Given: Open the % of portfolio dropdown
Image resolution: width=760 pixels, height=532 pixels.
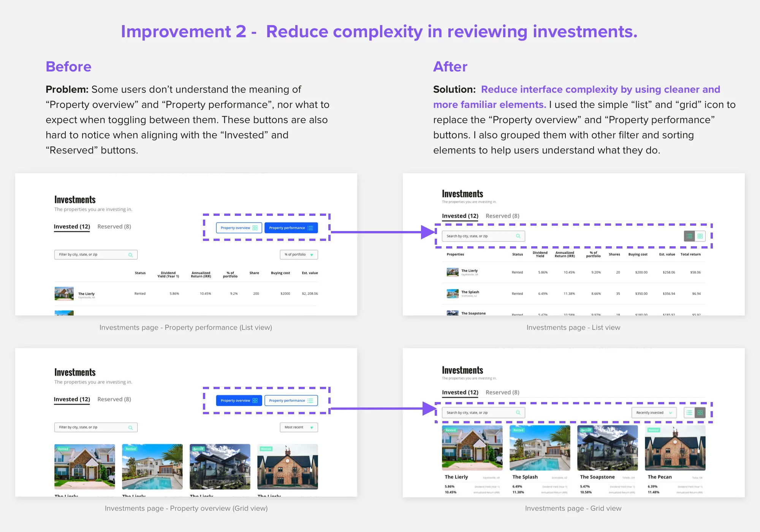Looking at the screenshot, I should (x=299, y=255).
